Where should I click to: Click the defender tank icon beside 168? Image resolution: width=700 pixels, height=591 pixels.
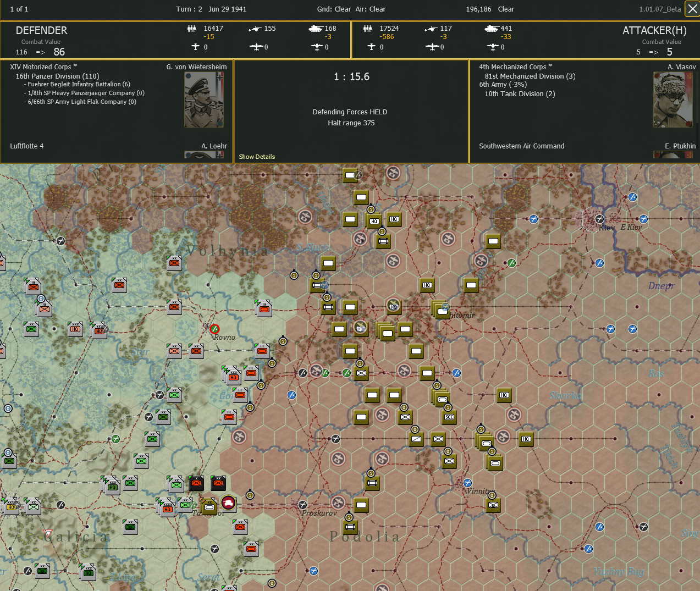316,29
